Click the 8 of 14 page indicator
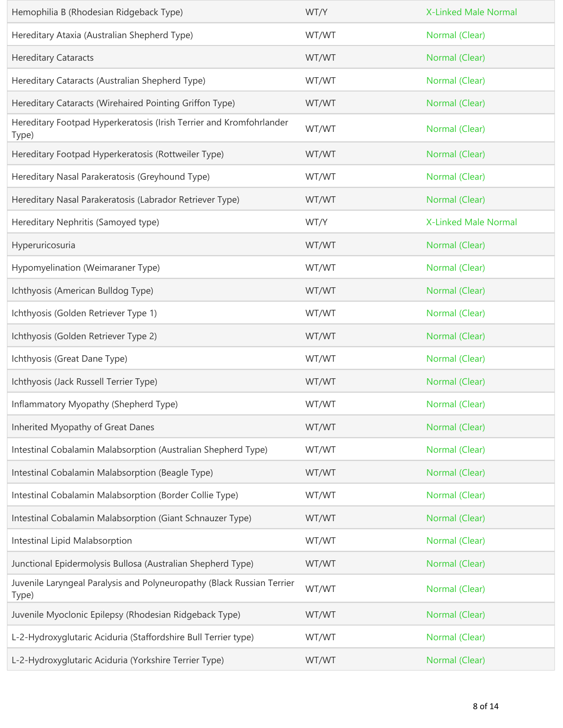The width and height of the screenshot is (563, 728). 485,706
